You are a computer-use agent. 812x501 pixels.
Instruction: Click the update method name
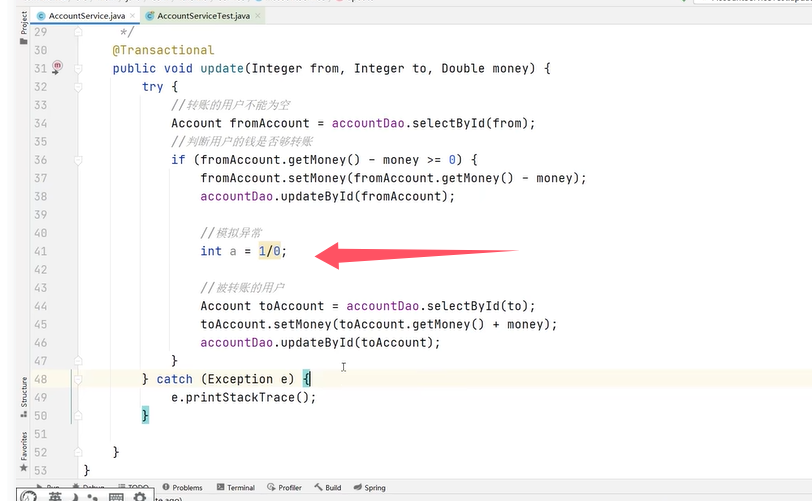(x=222, y=68)
